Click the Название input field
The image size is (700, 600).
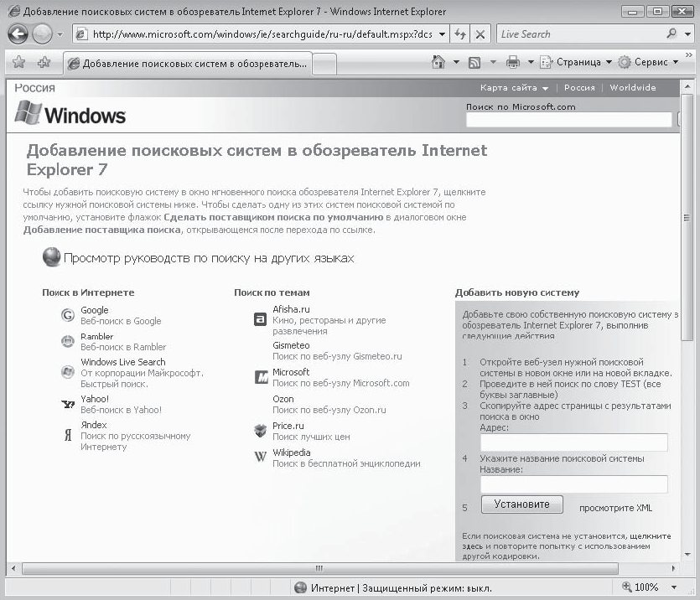pos(573,484)
